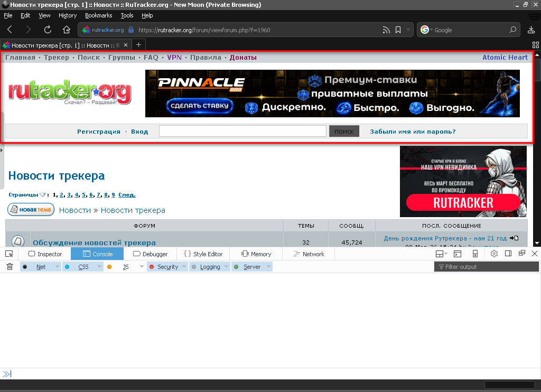Bookmark this page with the bookmark icon
Screen dimensions: 541x392
[398, 30]
